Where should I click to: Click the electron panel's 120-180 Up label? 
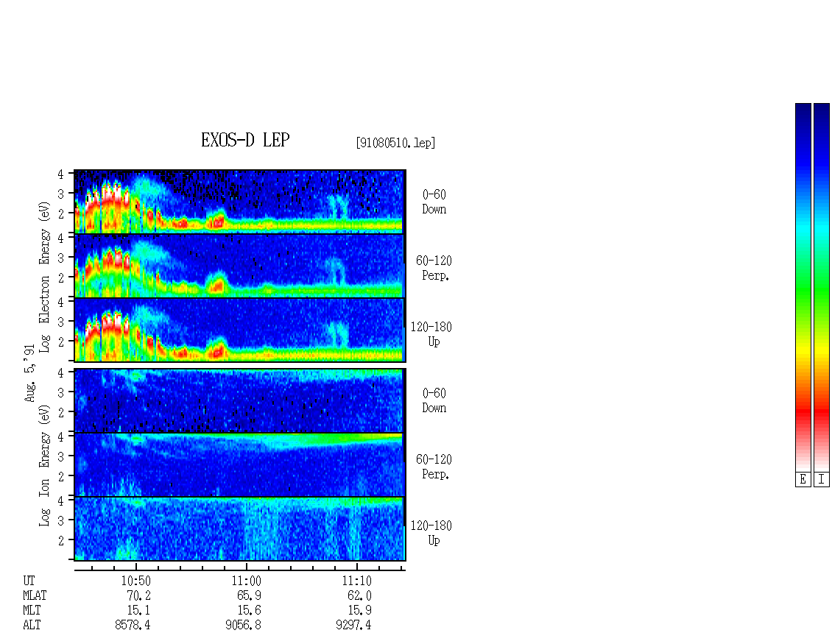click(431, 333)
